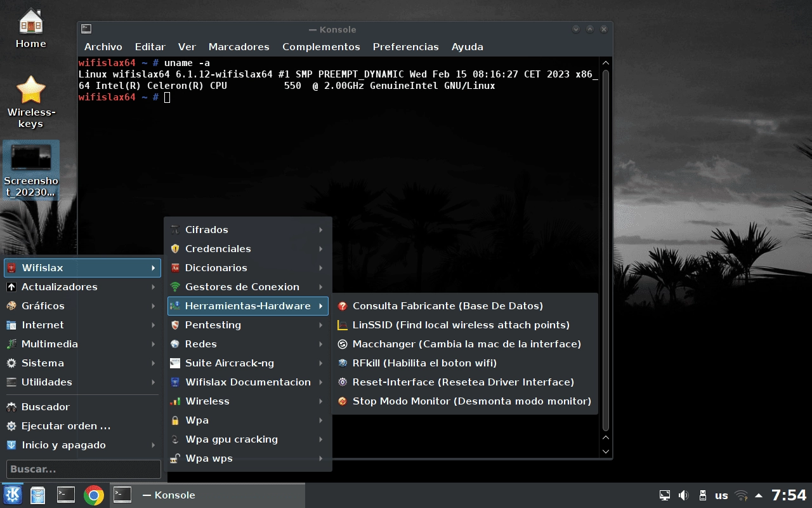Open the Ayuda menu in Konsole

click(x=468, y=47)
